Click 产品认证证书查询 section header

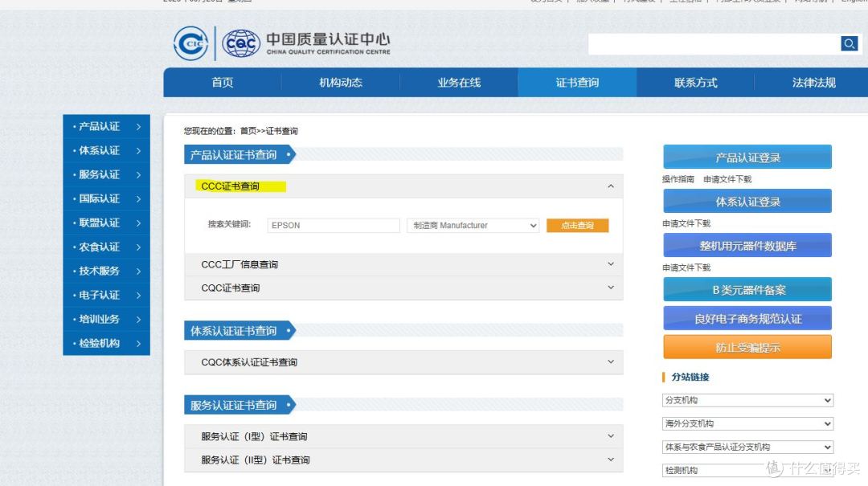coord(240,155)
